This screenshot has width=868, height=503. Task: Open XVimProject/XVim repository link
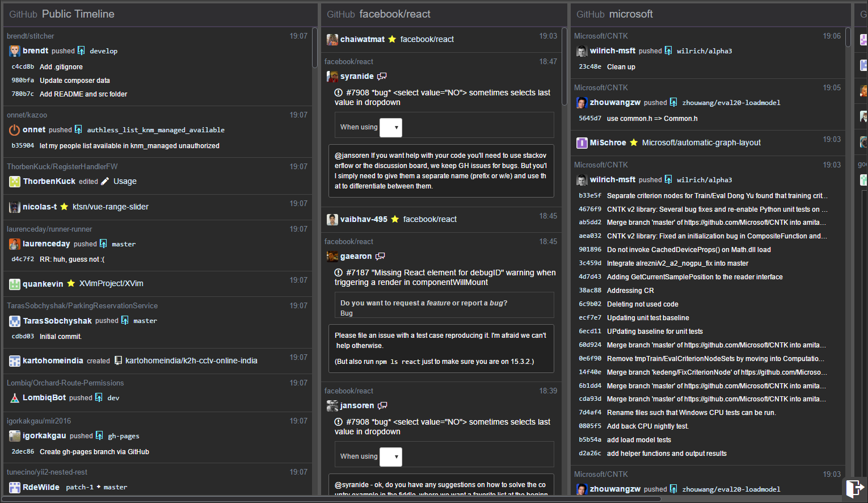click(111, 283)
